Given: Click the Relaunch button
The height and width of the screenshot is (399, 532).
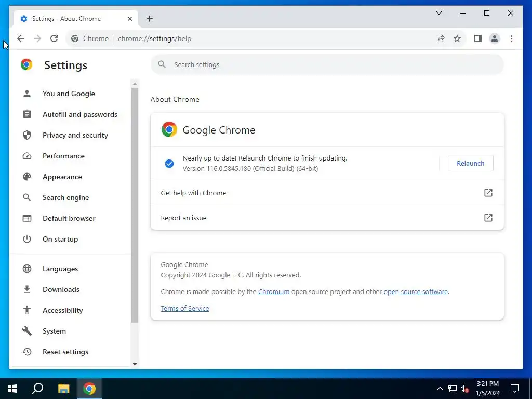Looking at the screenshot, I should pyautogui.click(x=470, y=163).
